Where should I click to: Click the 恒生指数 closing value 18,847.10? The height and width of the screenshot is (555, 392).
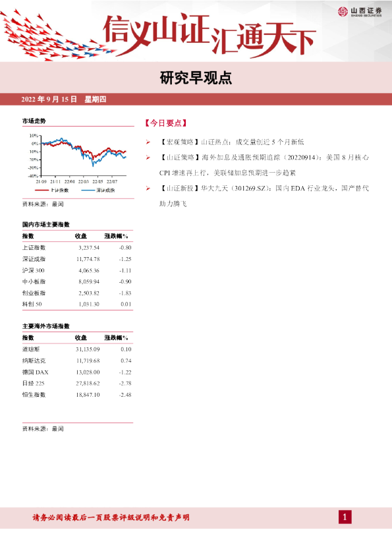pyautogui.click(x=88, y=395)
